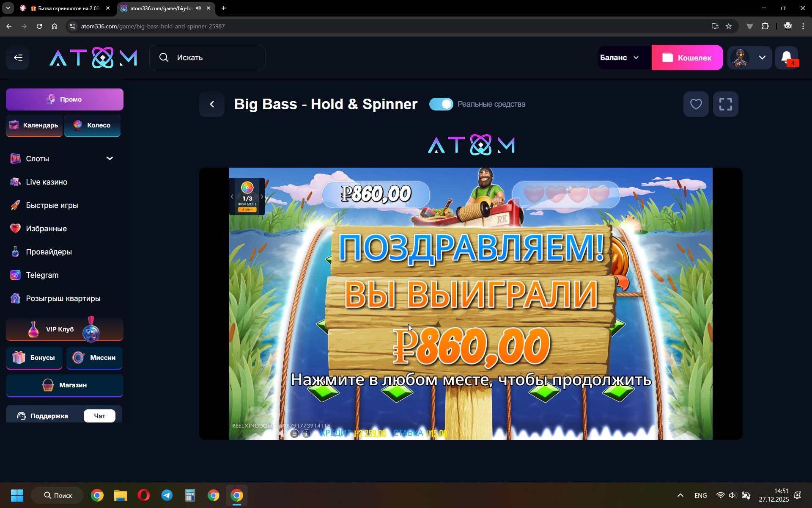
Task: Collapse sidebar with menu arrow icon
Action: click(18, 58)
